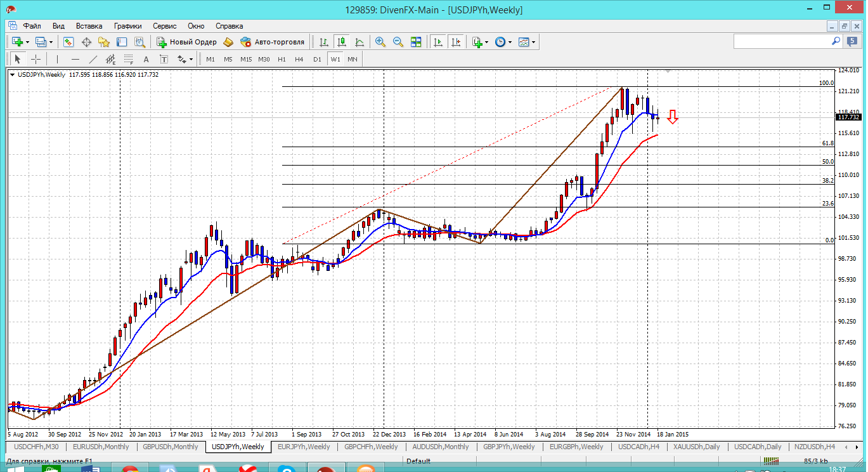
Task: Select the Crosshair tool
Action: (x=36, y=59)
